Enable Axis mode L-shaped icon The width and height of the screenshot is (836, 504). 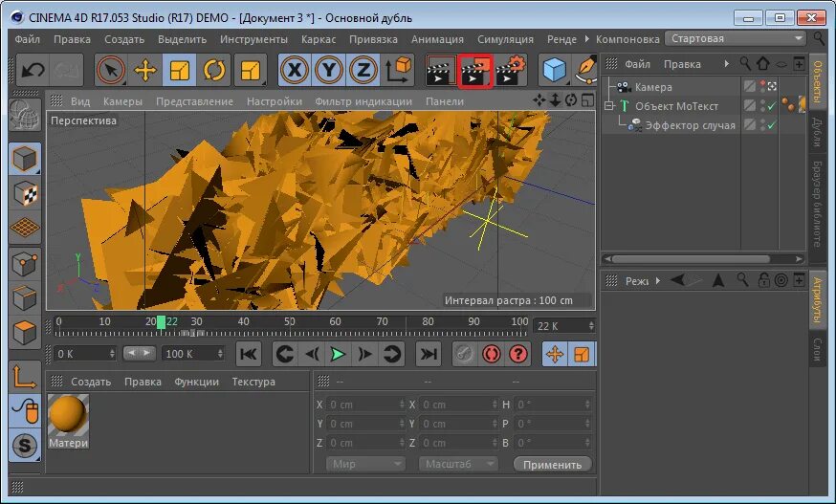pyautogui.click(x=25, y=377)
